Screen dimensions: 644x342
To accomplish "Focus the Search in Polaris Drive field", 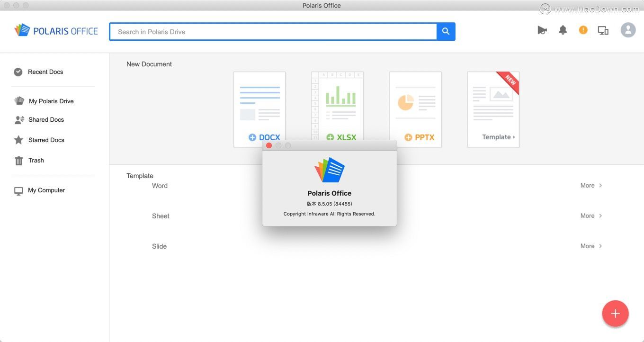I will 273,32.
